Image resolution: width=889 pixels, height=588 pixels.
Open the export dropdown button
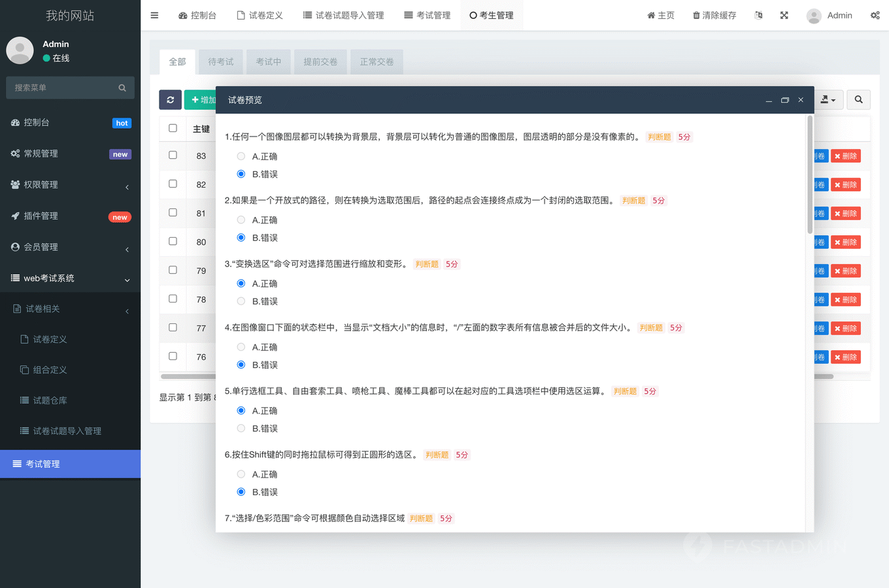coord(828,100)
